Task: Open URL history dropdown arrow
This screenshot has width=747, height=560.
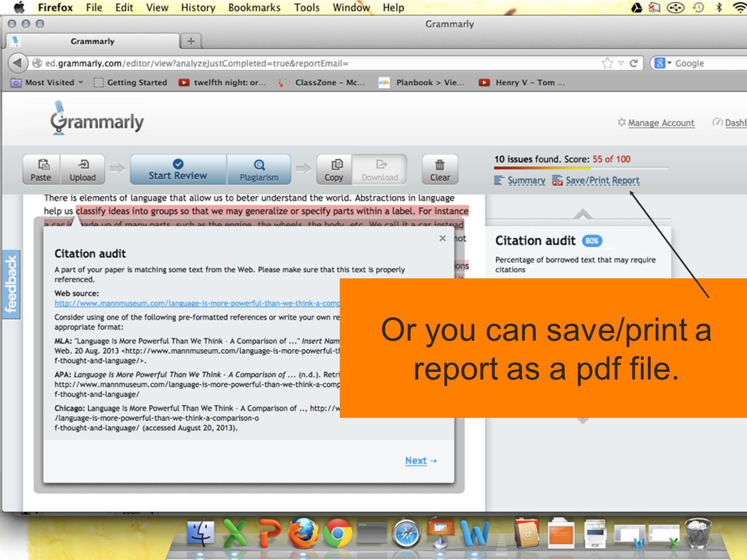Action: coord(621,63)
